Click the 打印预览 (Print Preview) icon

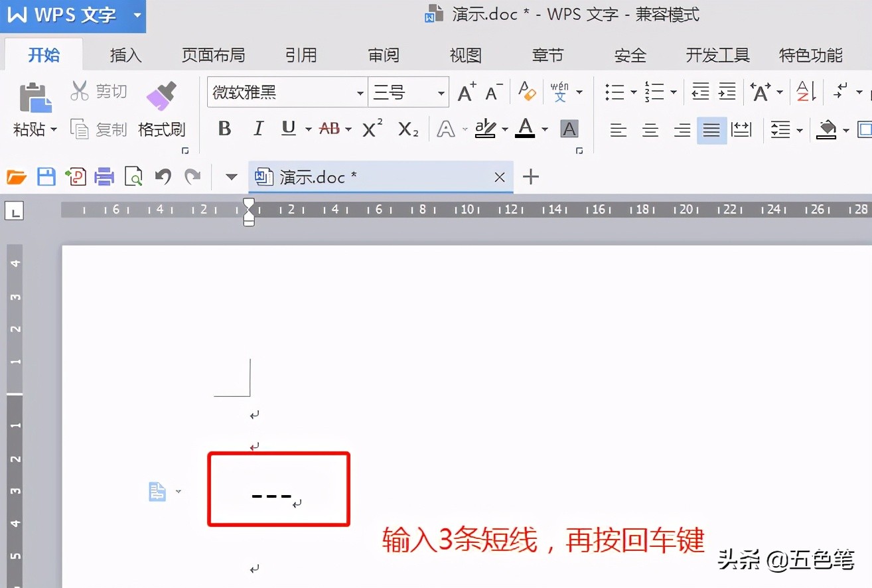133,177
